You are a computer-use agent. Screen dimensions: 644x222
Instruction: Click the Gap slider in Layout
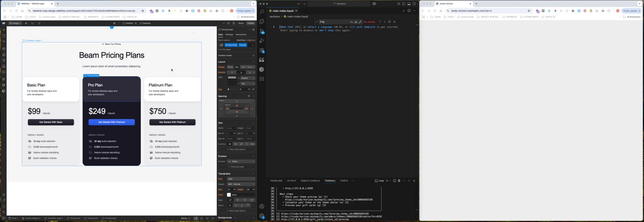[233, 89]
